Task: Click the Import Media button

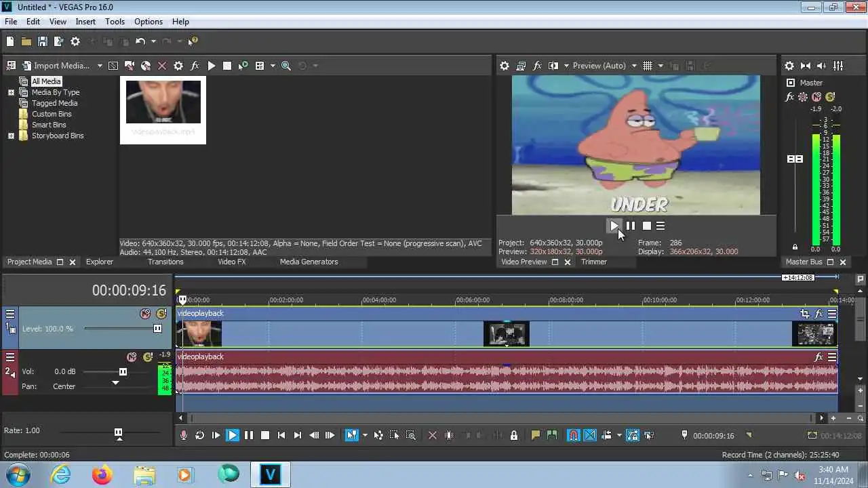Action: tap(56, 66)
